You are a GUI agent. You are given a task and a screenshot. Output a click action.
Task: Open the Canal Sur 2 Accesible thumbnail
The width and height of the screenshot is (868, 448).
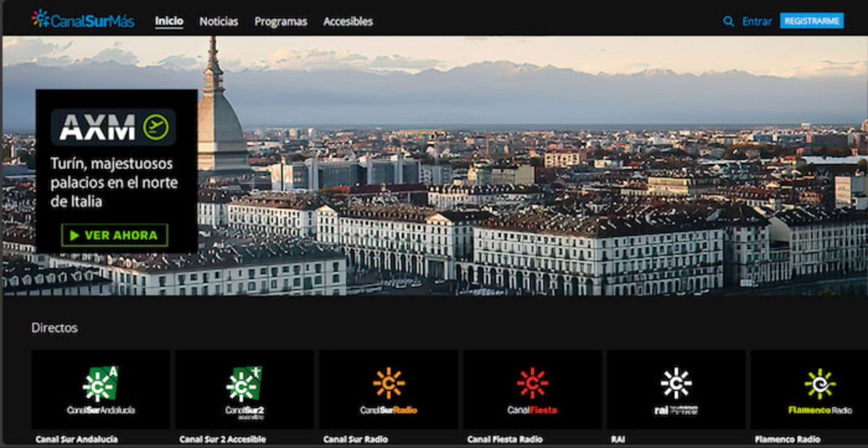tap(245, 389)
